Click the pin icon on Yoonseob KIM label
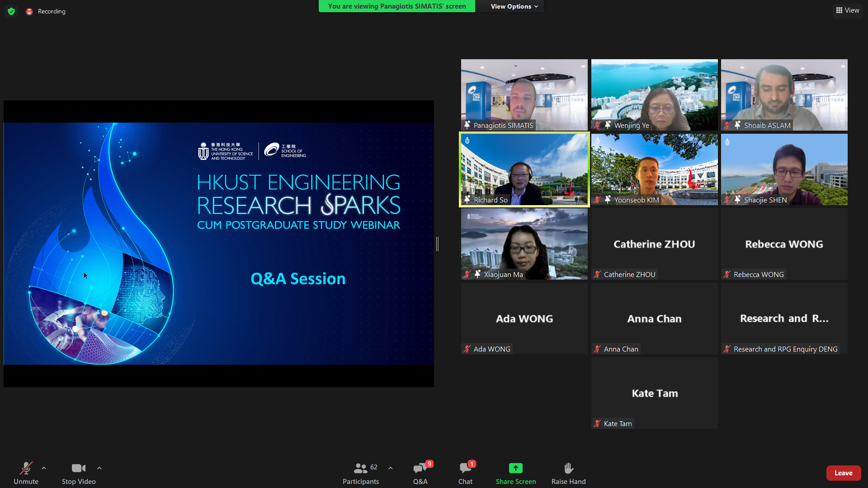 [x=608, y=199]
